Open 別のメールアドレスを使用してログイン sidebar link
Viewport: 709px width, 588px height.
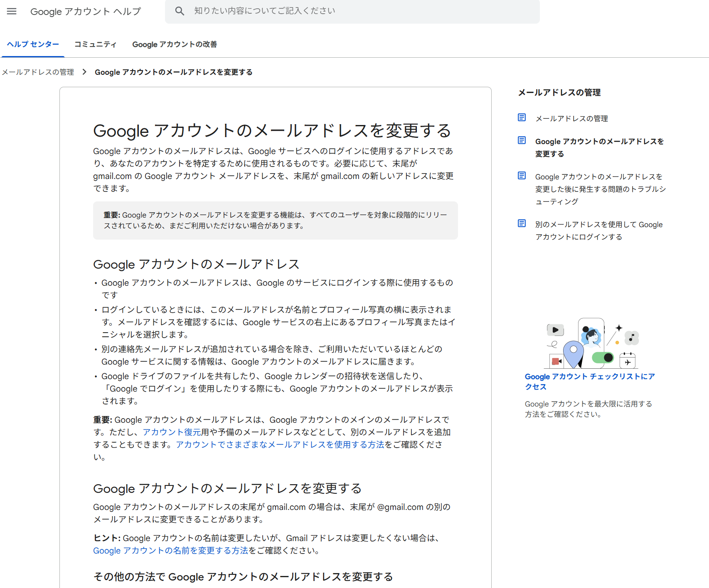tap(599, 230)
